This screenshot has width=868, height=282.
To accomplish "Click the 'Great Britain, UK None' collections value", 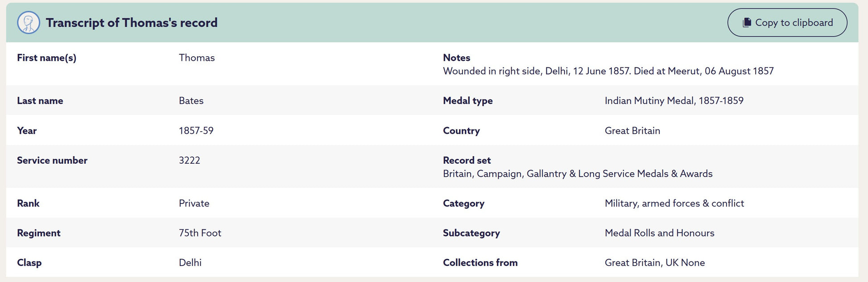I will click(x=654, y=263).
